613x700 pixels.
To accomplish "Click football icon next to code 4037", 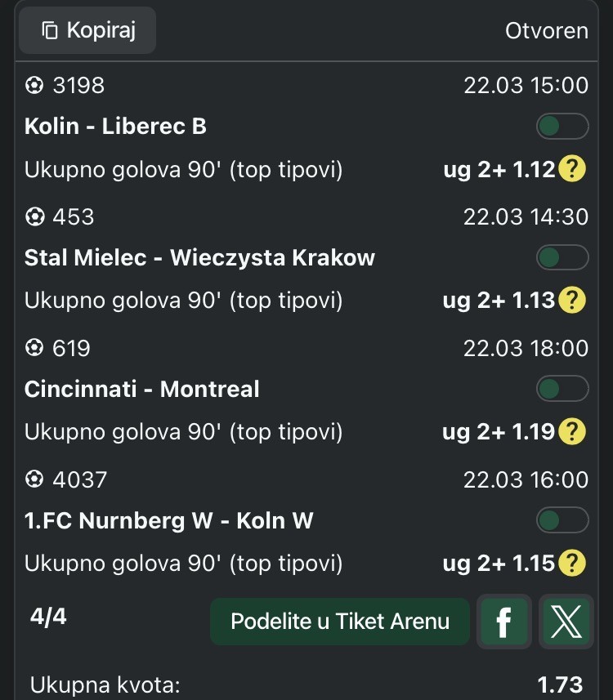I will click(34, 479).
